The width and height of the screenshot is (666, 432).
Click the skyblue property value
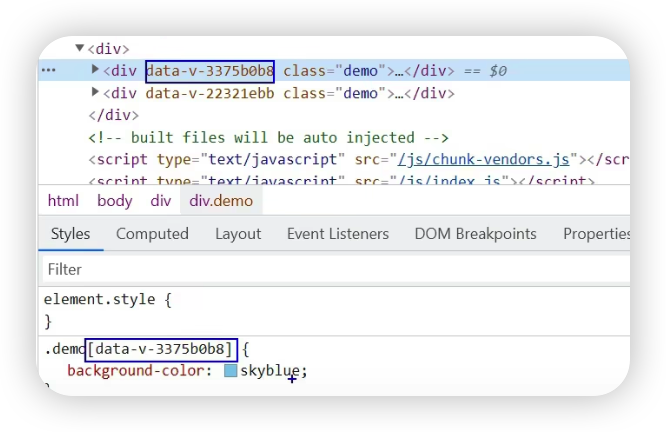click(x=270, y=371)
